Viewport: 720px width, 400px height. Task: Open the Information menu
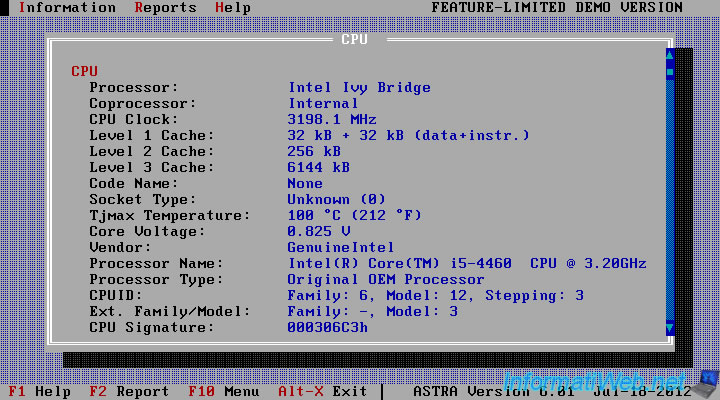tap(67, 8)
